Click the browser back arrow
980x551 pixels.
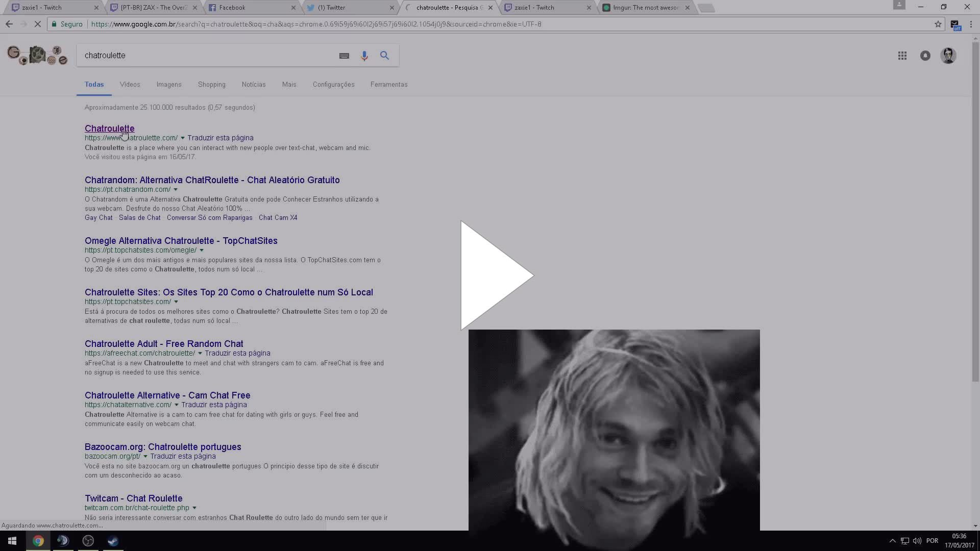click(9, 24)
